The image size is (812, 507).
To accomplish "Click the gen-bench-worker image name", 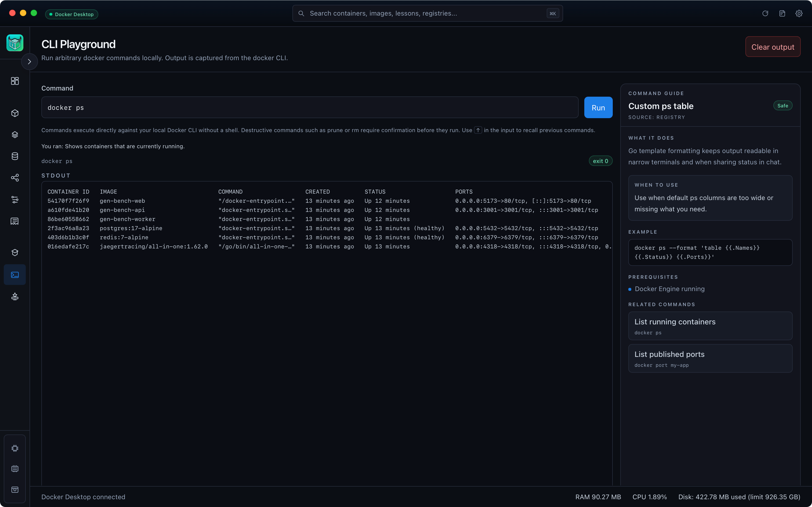I will tap(128, 219).
